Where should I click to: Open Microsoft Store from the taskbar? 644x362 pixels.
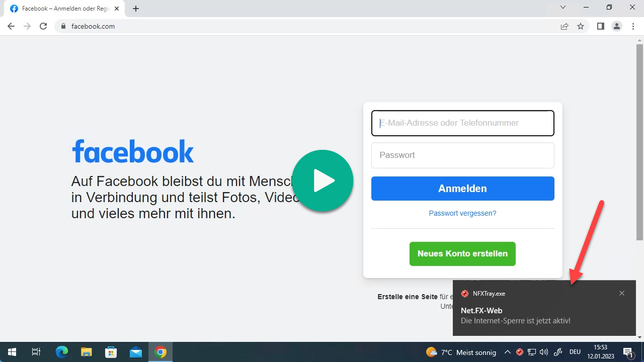tap(111, 352)
